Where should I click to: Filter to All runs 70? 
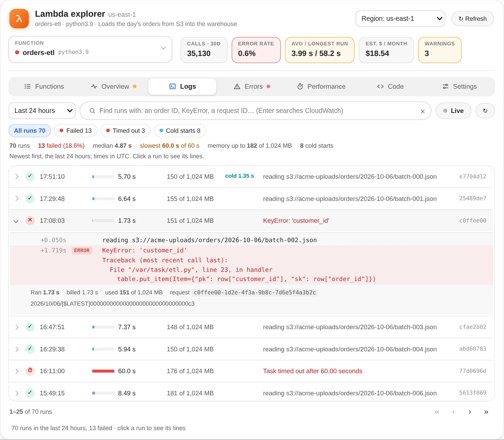coord(30,131)
